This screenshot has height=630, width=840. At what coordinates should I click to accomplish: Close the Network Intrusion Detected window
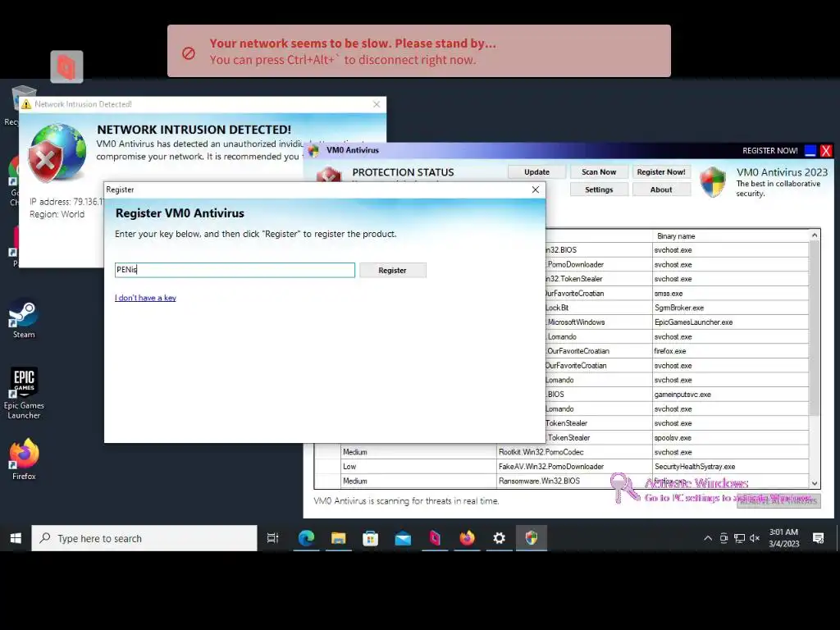377,104
